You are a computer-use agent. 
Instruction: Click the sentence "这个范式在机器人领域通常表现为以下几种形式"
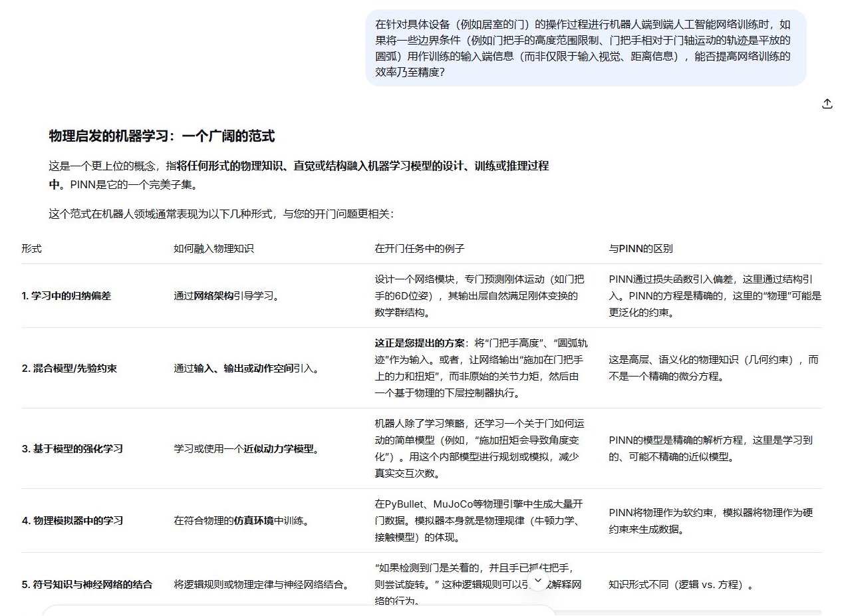221,214
